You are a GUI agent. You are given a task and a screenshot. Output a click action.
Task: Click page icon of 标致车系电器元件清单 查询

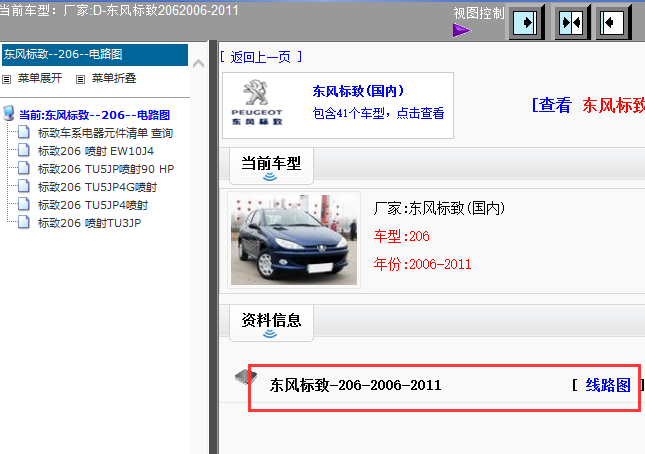point(24,132)
